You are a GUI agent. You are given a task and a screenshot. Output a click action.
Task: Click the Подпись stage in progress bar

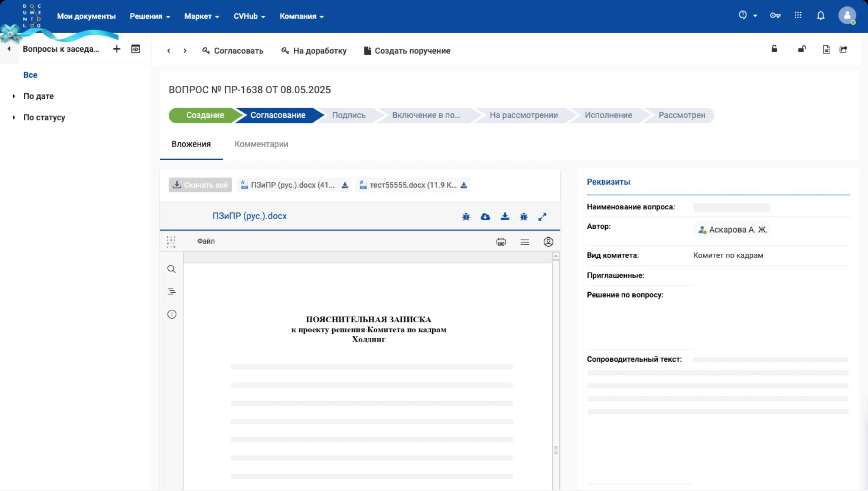(348, 115)
